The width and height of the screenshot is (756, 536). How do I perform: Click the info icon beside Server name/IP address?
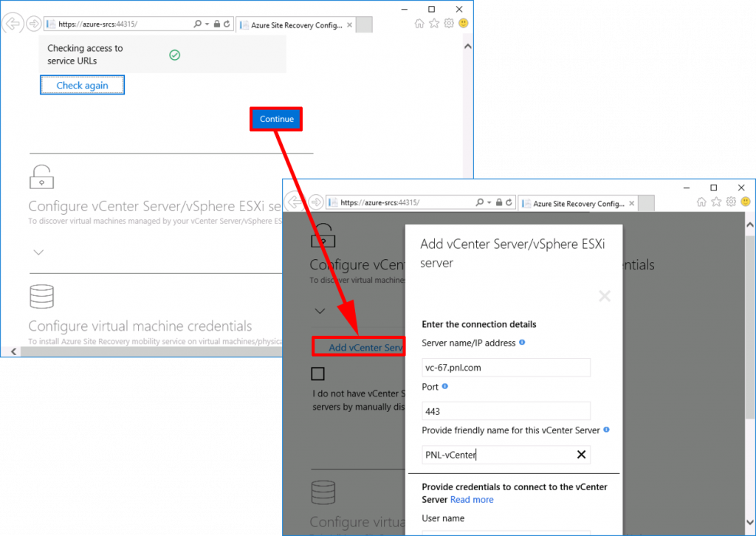(x=523, y=343)
